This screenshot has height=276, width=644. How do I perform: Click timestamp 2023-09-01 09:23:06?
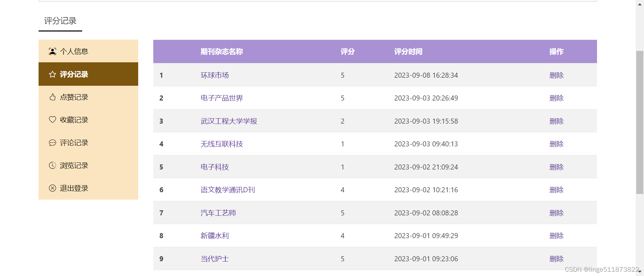pos(426,259)
